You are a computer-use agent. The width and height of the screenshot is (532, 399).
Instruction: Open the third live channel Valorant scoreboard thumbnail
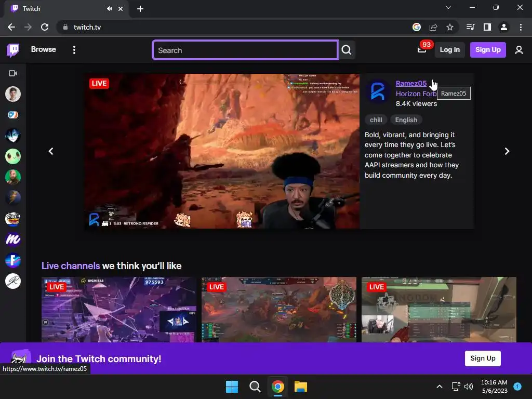(x=438, y=310)
